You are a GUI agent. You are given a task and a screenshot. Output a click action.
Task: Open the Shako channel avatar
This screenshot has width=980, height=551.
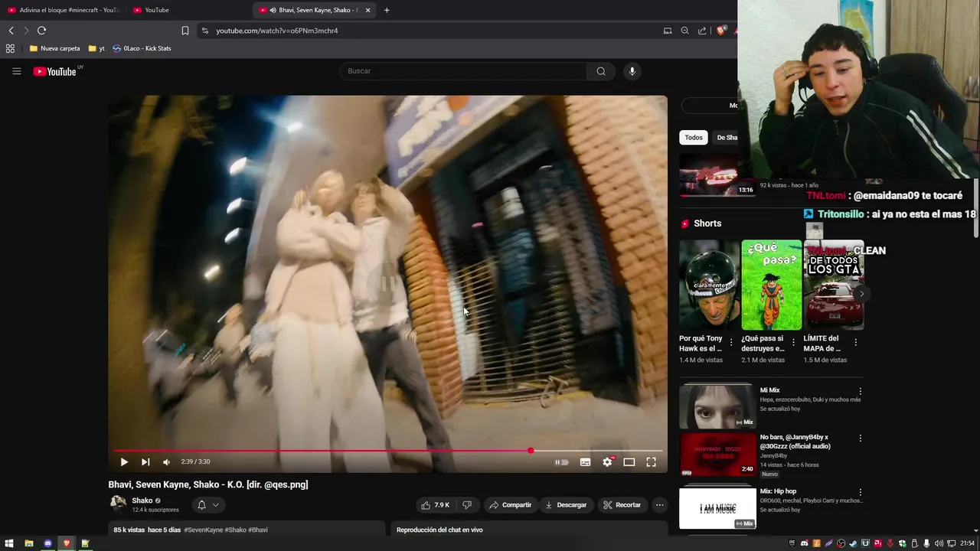coord(118,503)
